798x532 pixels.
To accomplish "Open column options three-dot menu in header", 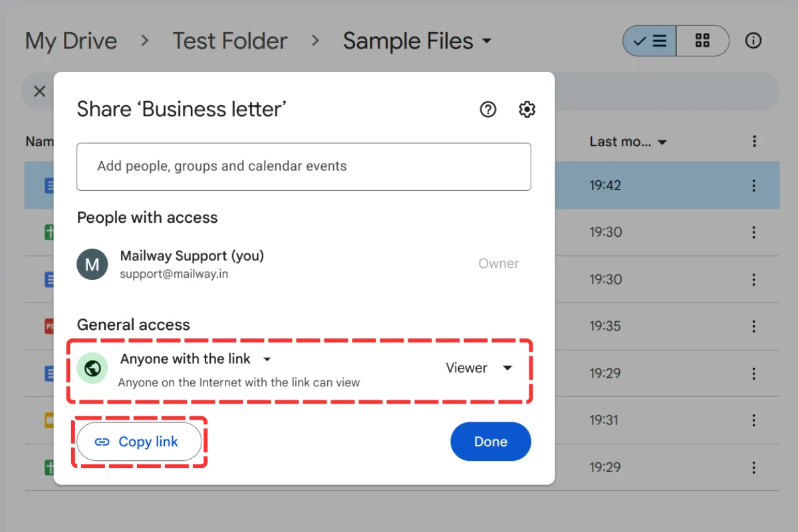I will 753,141.
